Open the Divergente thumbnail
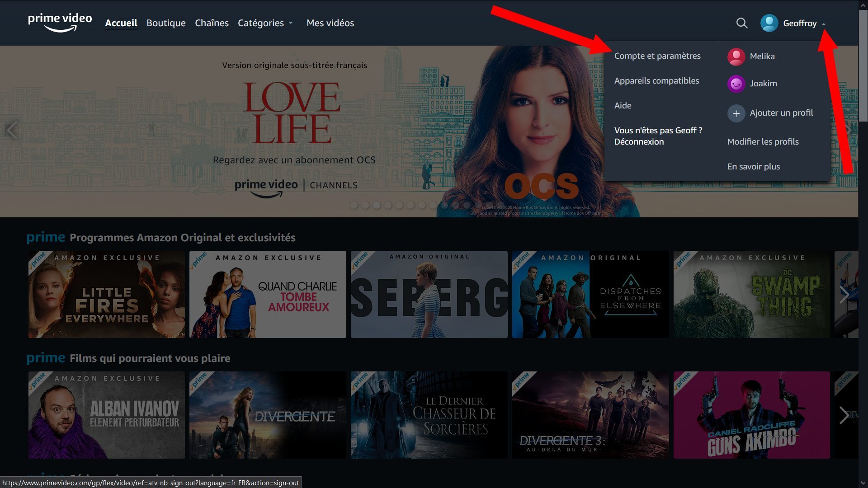The image size is (868, 488). click(268, 415)
